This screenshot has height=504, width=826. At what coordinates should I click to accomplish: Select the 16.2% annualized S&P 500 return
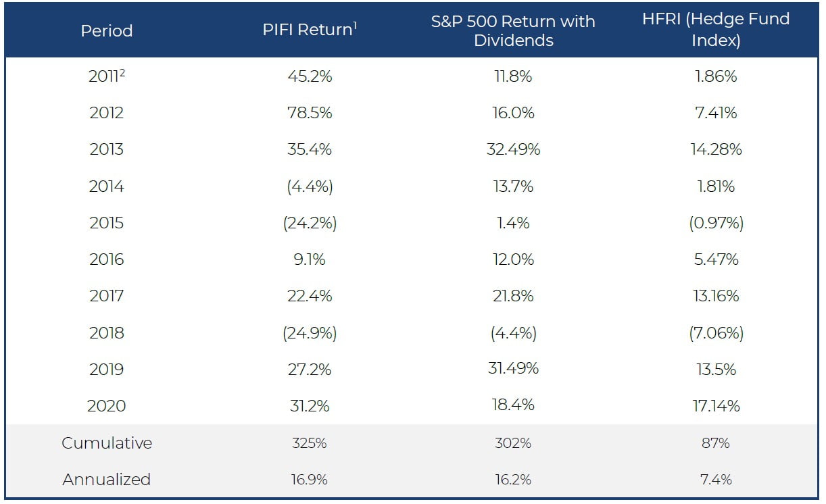coord(513,480)
